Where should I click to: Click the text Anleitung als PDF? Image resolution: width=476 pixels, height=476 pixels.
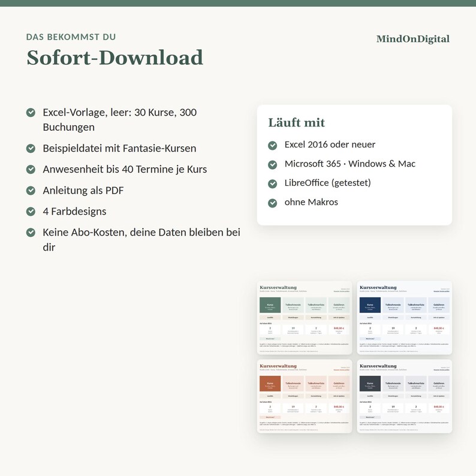83,191
